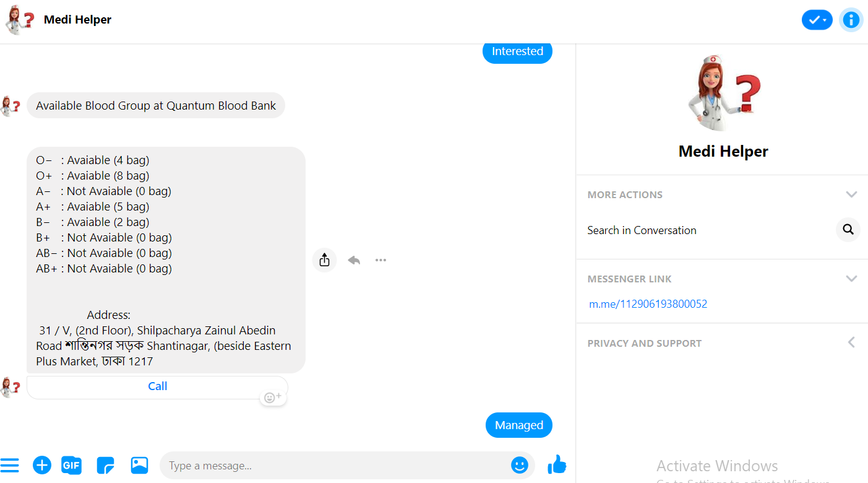Image resolution: width=868 pixels, height=483 pixels.
Task: Click the AB+ Not Avaiable line
Action: [x=104, y=269]
